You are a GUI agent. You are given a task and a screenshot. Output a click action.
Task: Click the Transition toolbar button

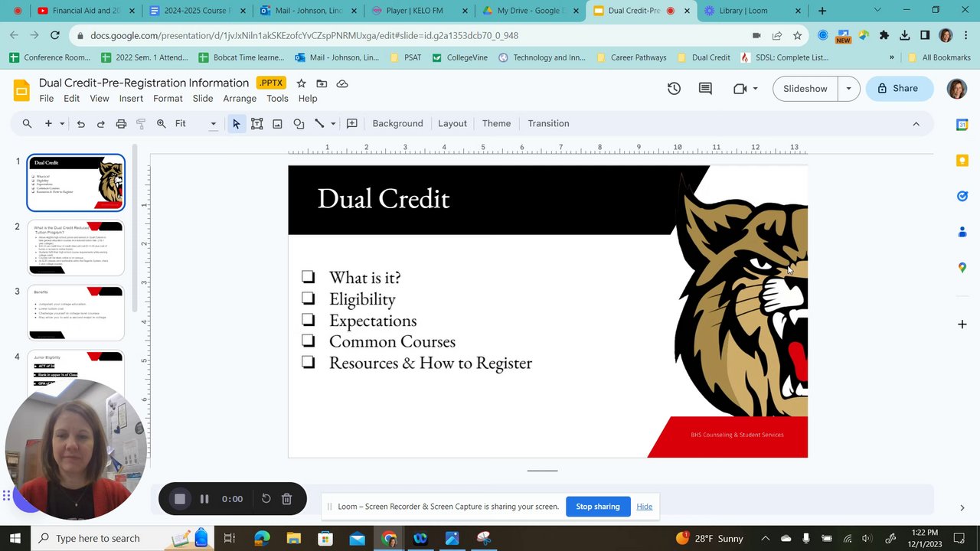(548, 123)
